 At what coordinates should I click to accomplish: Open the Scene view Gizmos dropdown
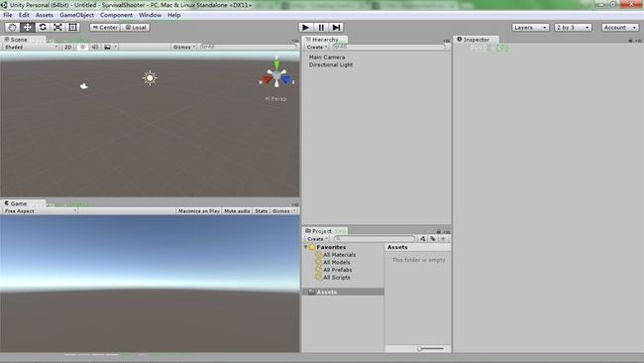(x=184, y=47)
